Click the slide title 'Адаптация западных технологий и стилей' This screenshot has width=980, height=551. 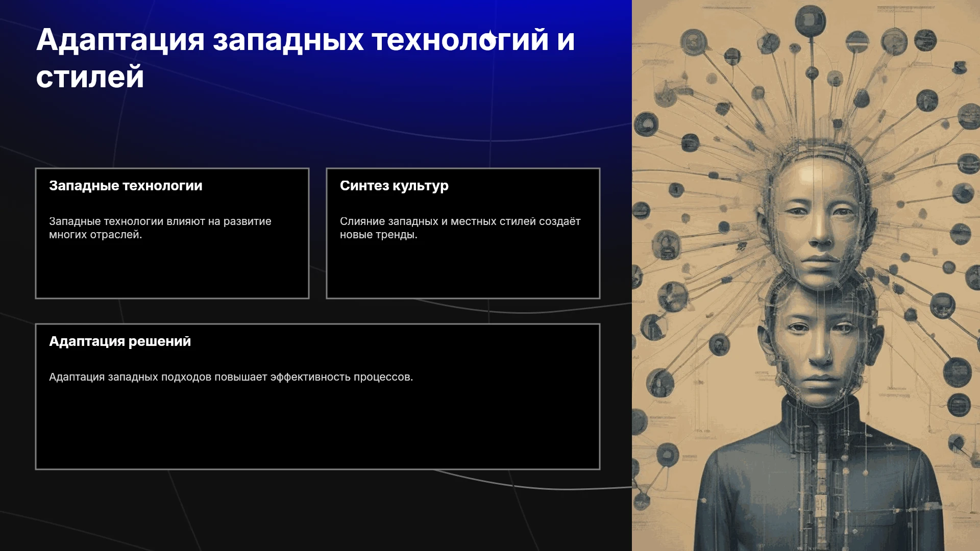point(305,58)
